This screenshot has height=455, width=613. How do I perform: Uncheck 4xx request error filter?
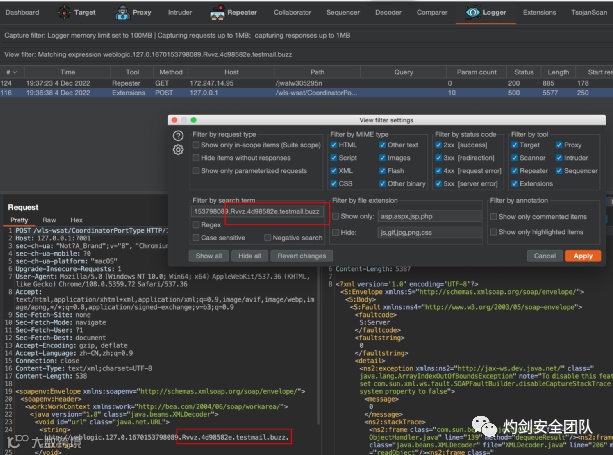pyautogui.click(x=439, y=171)
